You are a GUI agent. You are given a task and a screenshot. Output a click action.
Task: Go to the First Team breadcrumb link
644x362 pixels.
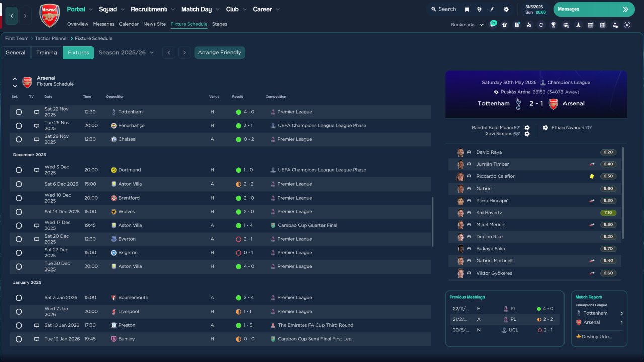coord(17,38)
